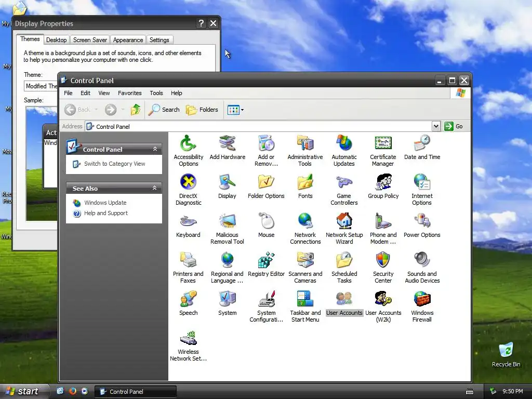Open the Help menu in Control Panel

click(177, 93)
